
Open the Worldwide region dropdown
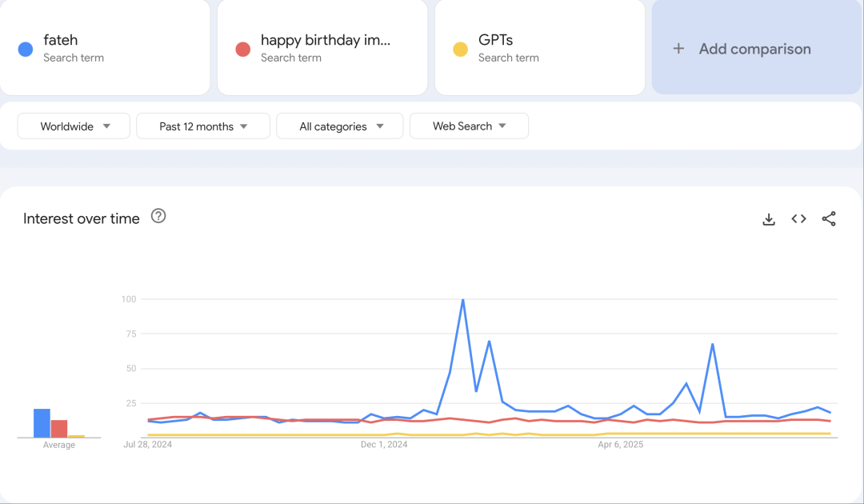point(74,126)
